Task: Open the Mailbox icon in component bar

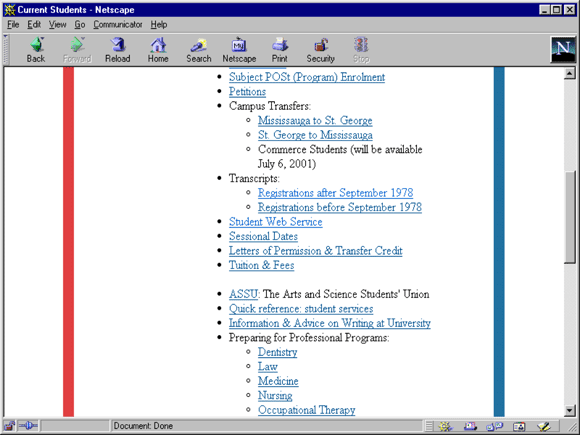Action: 471,426
